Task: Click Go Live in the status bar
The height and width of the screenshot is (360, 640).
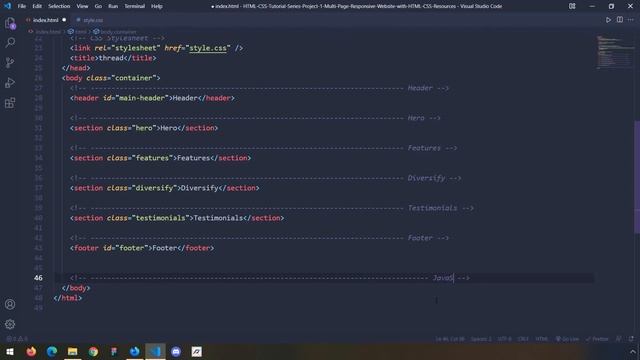Action: tap(567, 339)
